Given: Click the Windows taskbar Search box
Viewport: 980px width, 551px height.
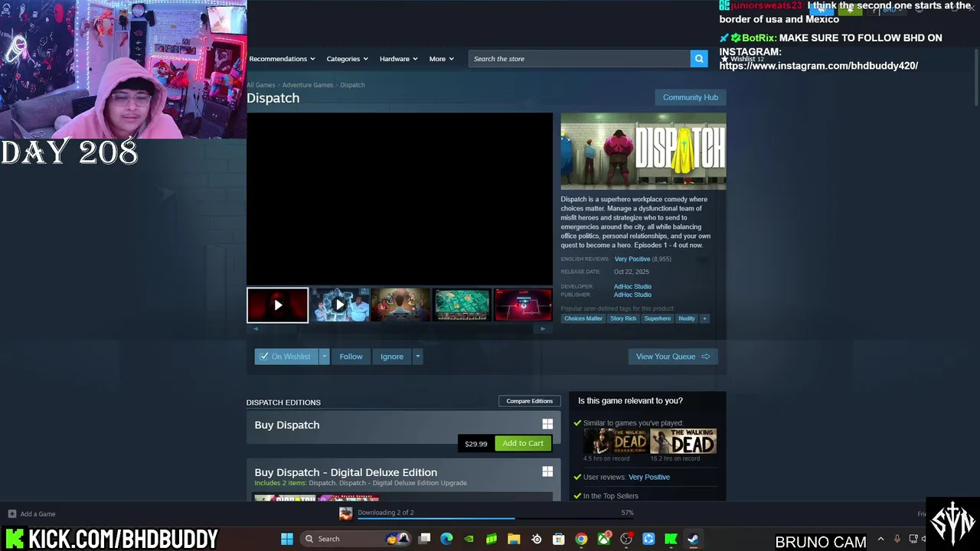Looking at the screenshot, I should (x=356, y=539).
